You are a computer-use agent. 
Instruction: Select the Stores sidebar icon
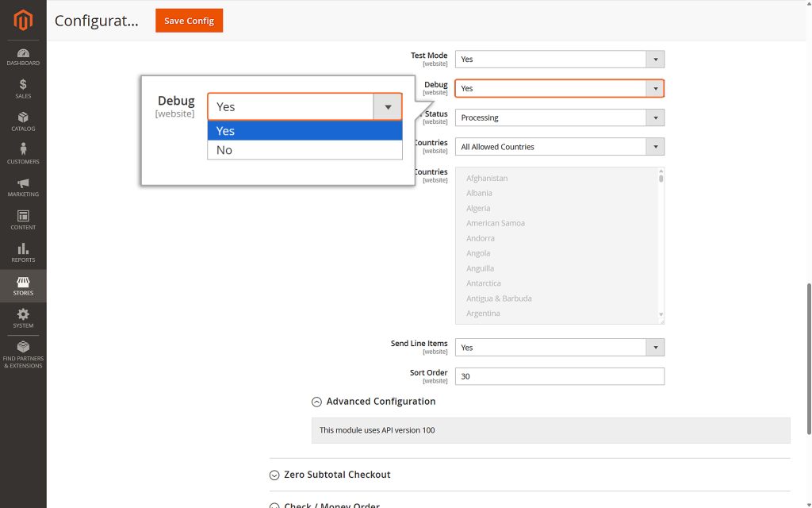(x=23, y=284)
